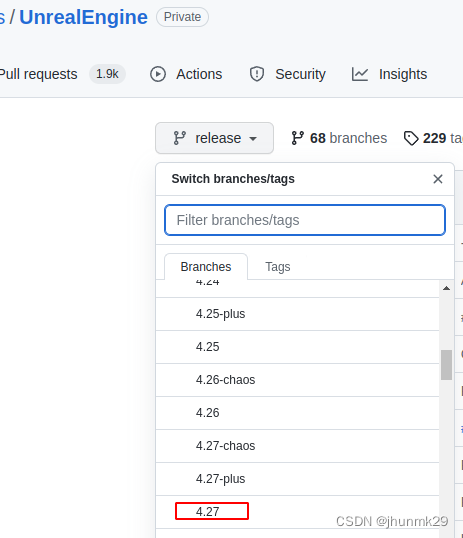
Task: Click the branch list scrollbar up arrow
Action: coord(446,288)
